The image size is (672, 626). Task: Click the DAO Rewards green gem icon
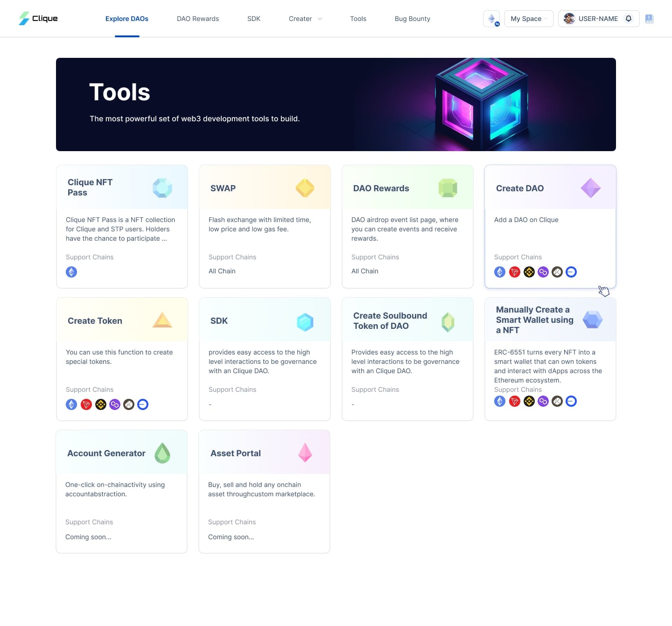pyautogui.click(x=448, y=188)
